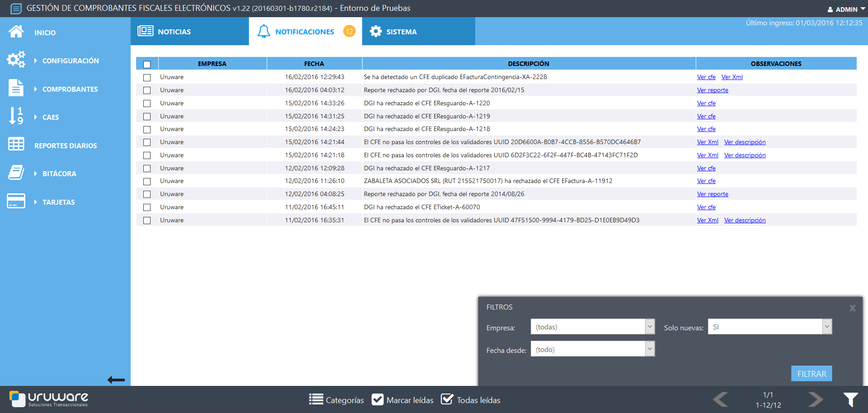868x413 pixels.
Task: Click the Reportes Diarios grid icon
Action: tap(16, 145)
